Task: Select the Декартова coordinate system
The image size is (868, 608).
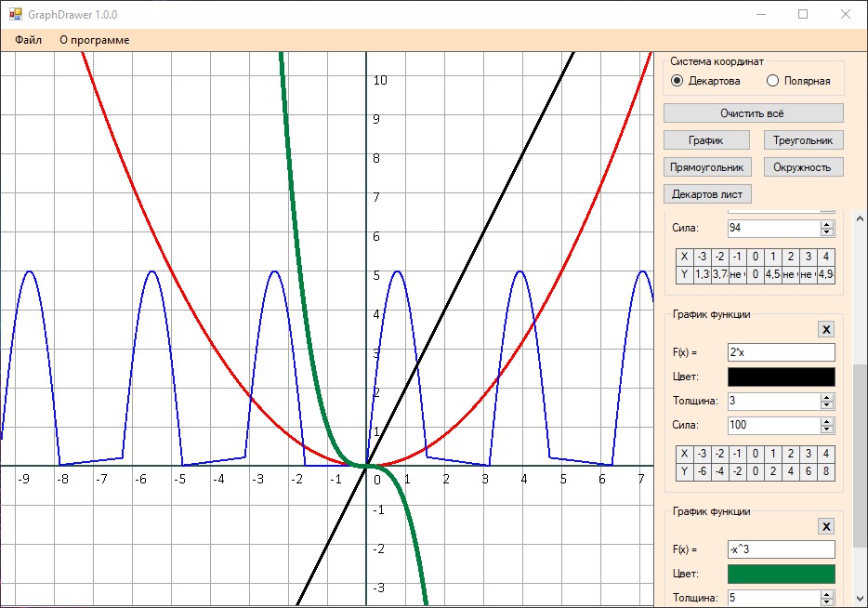Action: coord(705,81)
